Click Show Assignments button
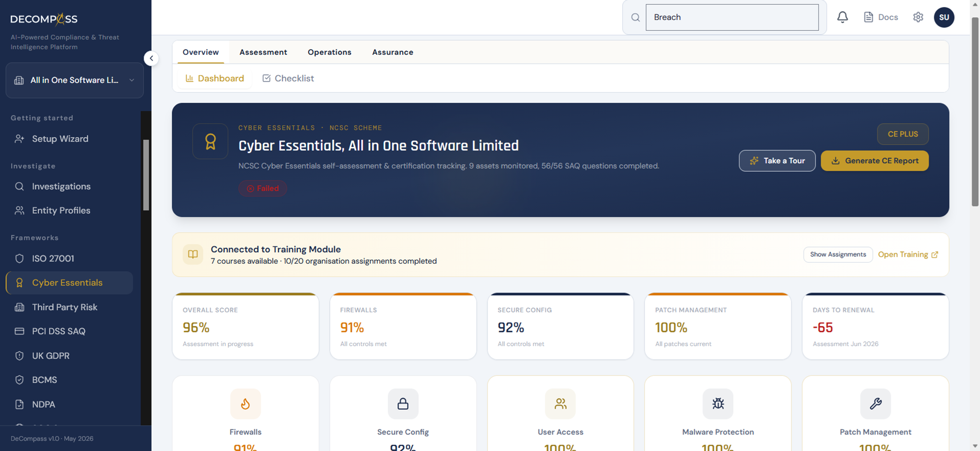Image resolution: width=980 pixels, height=451 pixels. point(838,254)
